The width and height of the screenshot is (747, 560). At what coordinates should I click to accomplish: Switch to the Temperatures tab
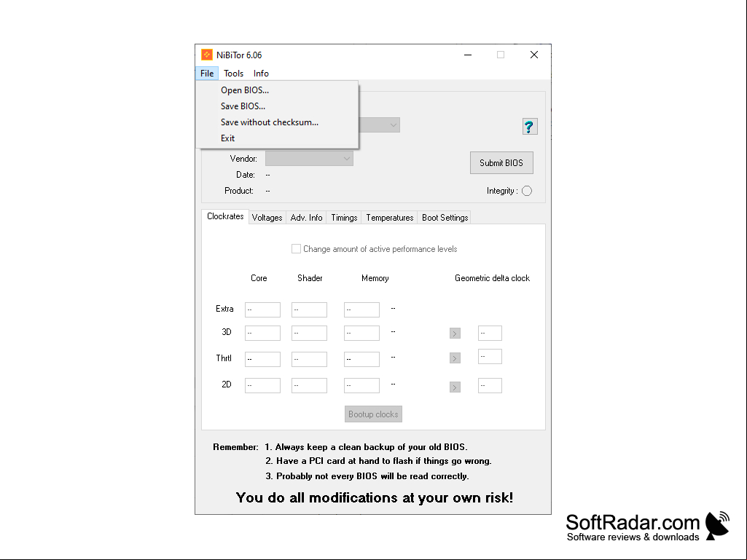coord(390,218)
